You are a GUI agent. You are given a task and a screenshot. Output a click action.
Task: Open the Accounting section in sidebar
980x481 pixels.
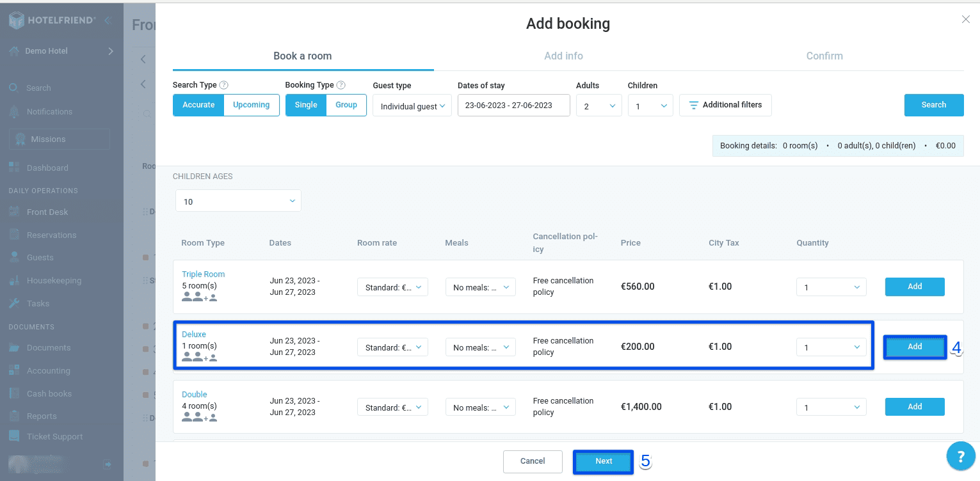[x=49, y=370]
